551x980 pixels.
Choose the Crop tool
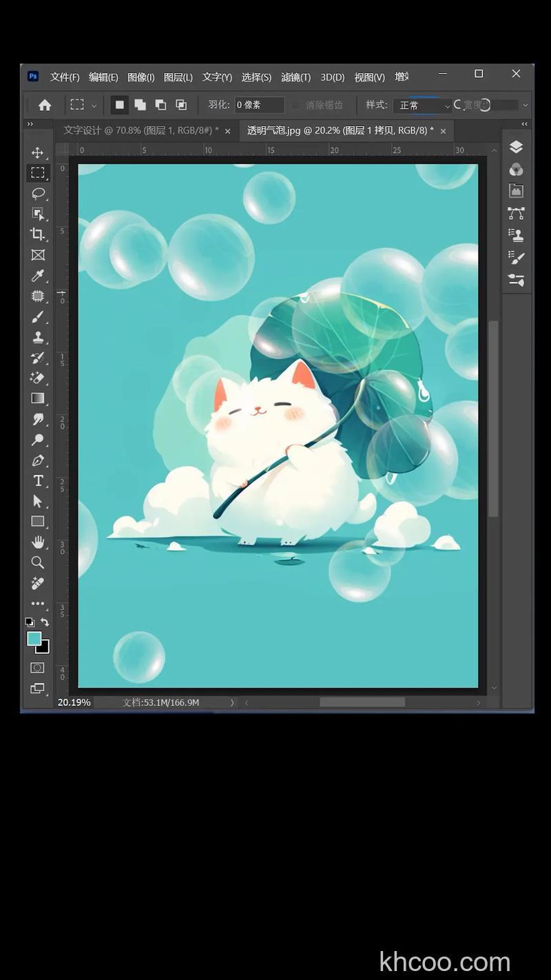pos(38,234)
